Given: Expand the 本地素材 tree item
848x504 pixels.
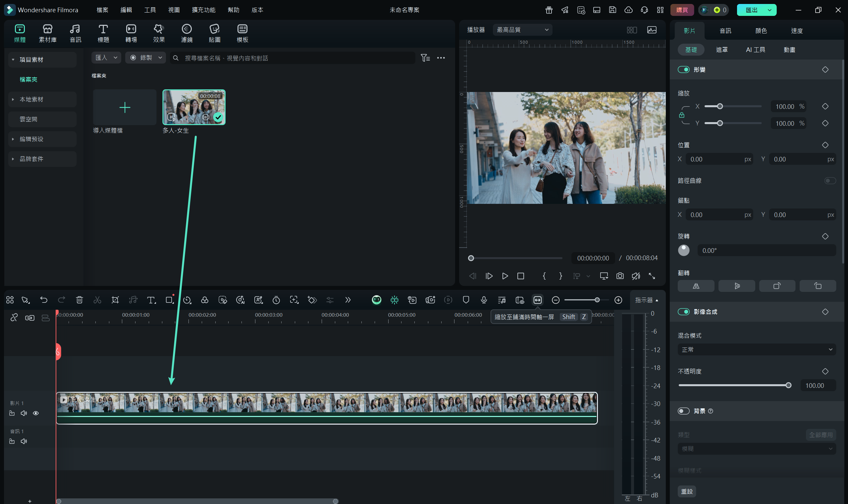Looking at the screenshot, I should (13, 100).
